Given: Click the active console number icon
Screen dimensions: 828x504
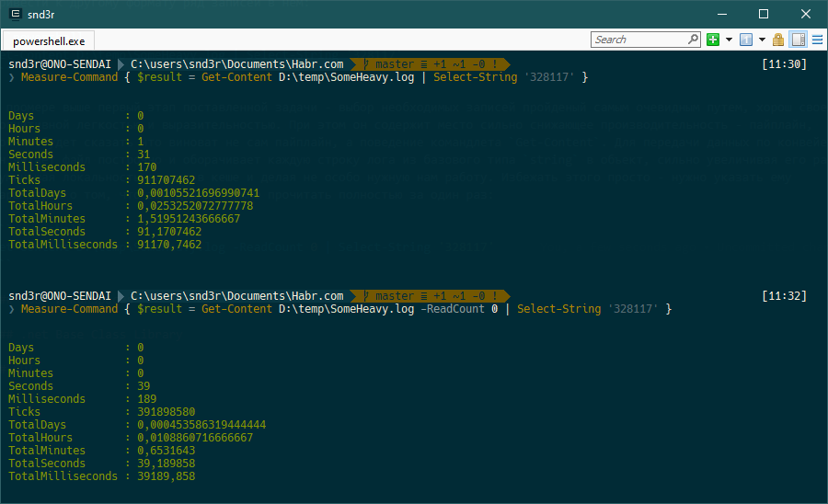Looking at the screenshot, I should click(x=746, y=40).
